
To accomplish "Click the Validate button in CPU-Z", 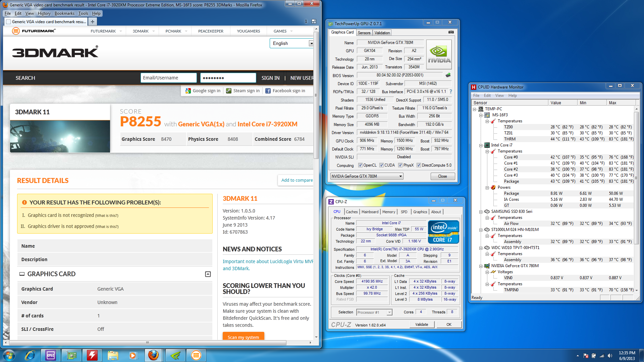I will [x=422, y=324].
